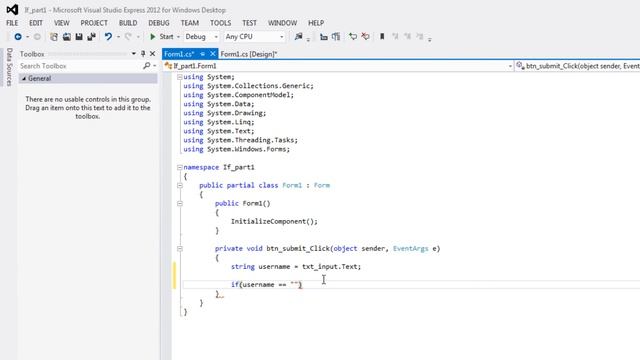Open the BUILD menu
Screen dimensions: 640x360
pyautogui.click(x=128, y=23)
